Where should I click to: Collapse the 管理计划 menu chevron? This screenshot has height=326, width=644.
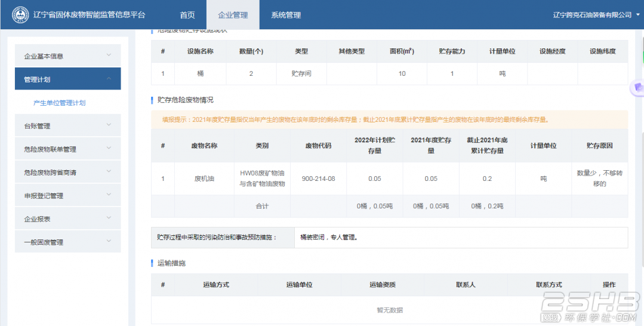(109, 78)
